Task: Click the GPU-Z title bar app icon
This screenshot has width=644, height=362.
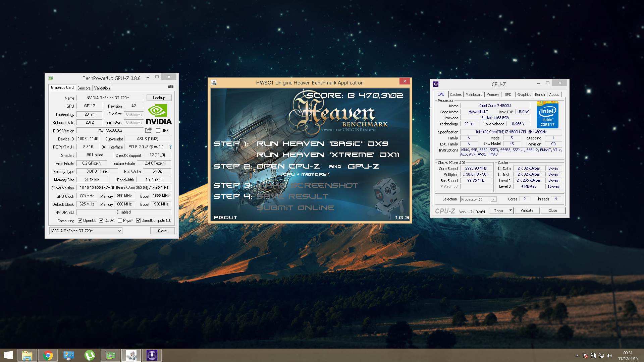Action: click(x=51, y=78)
